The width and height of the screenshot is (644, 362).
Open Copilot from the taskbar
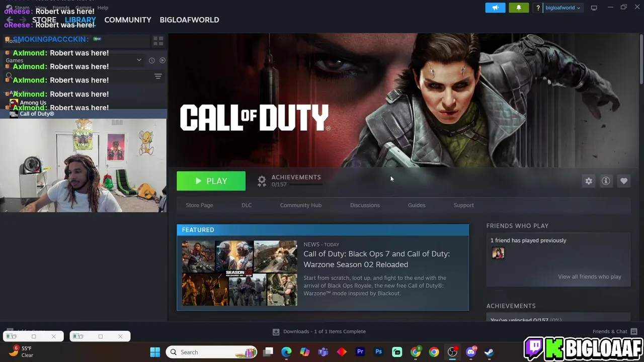click(305, 352)
